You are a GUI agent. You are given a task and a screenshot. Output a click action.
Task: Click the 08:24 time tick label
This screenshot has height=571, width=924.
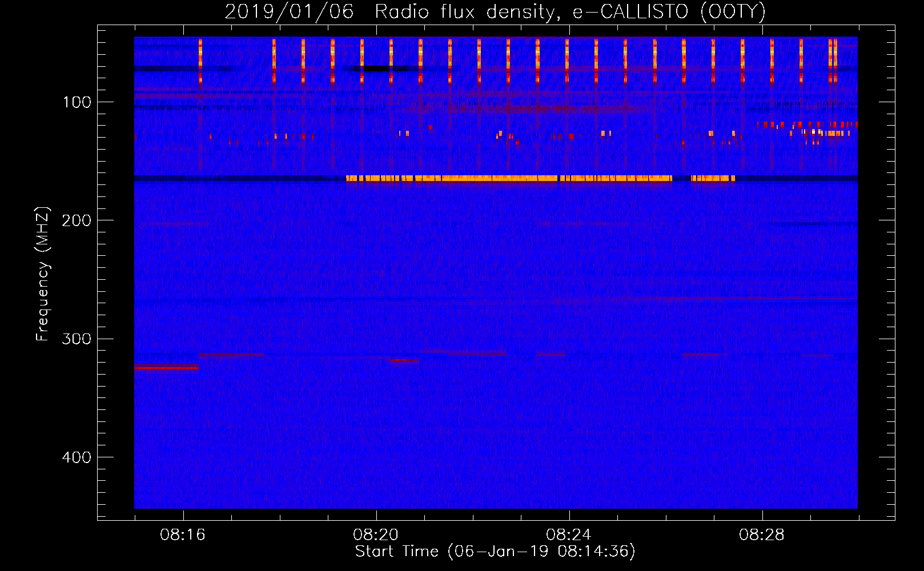[x=569, y=535]
